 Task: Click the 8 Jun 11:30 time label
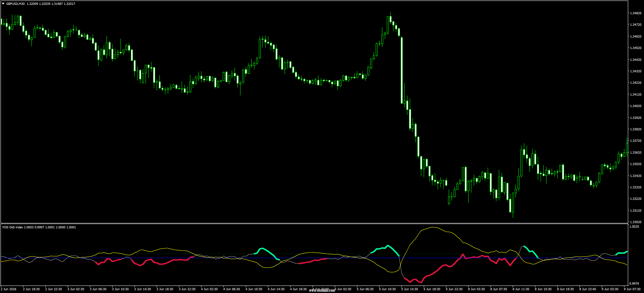[x=521, y=289]
